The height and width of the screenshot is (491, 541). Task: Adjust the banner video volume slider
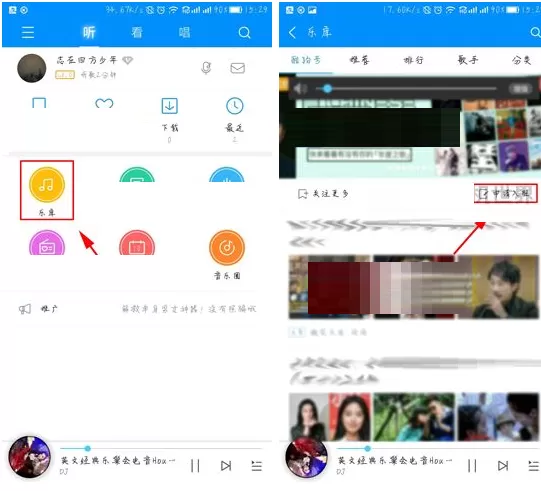coord(406,89)
